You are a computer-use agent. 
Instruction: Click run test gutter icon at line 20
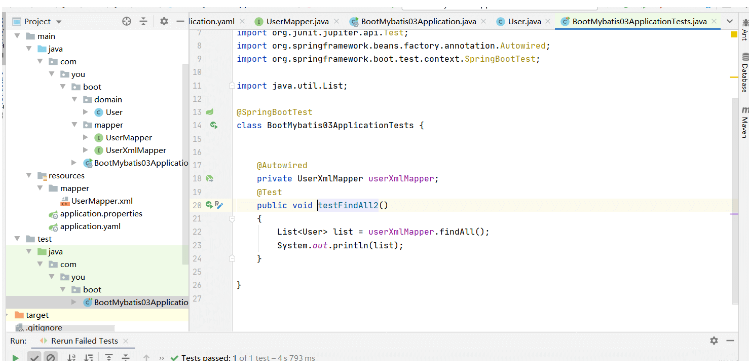point(209,205)
